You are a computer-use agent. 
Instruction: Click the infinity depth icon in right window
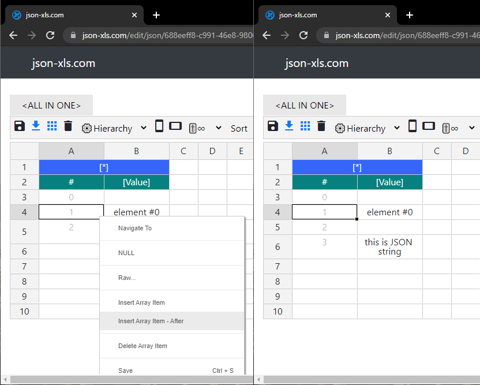coord(450,128)
